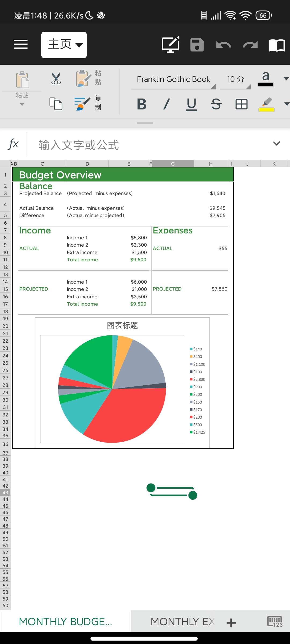Select row 1 header

[5, 175]
